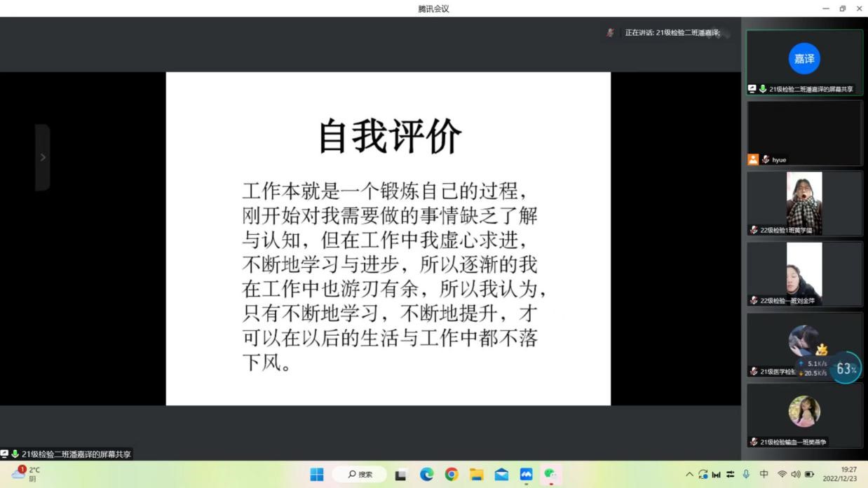Click the 嘉译 blue avatar tile
This screenshot has width=868, height=488.
[x=803, y=59]
